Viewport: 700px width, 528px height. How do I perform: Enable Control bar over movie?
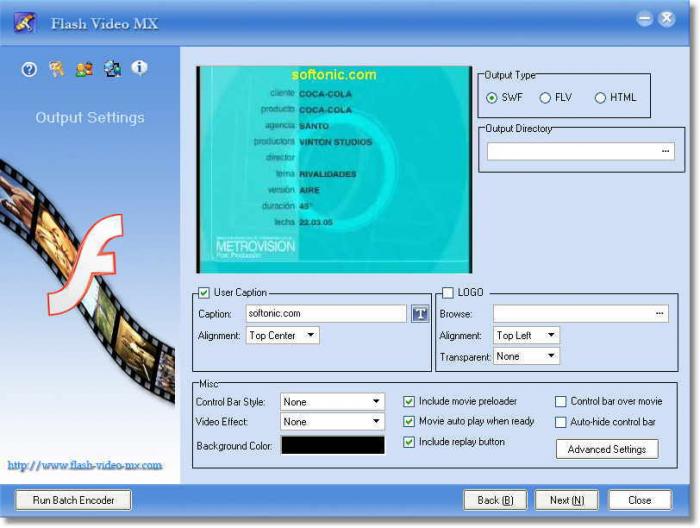coord(561,401)
